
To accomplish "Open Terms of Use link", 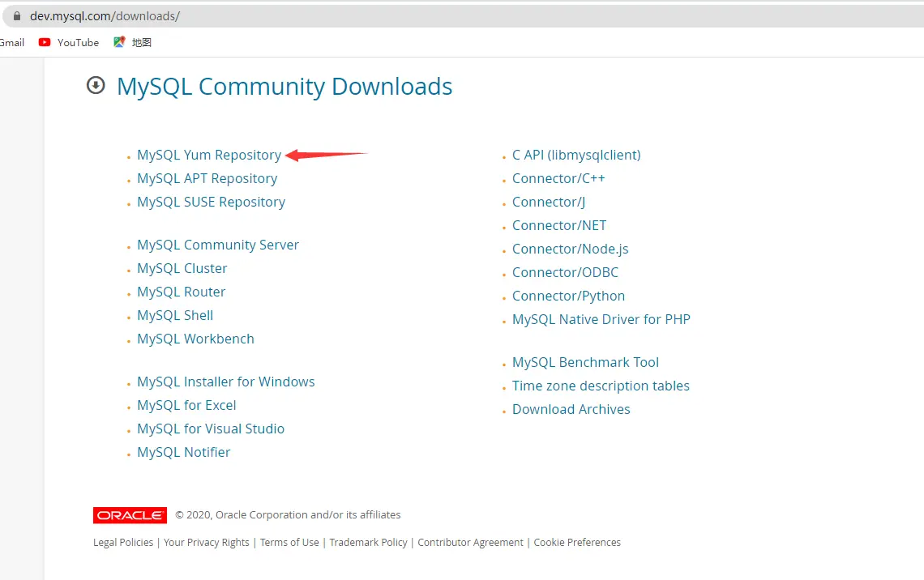I will [x=289, y=542].
